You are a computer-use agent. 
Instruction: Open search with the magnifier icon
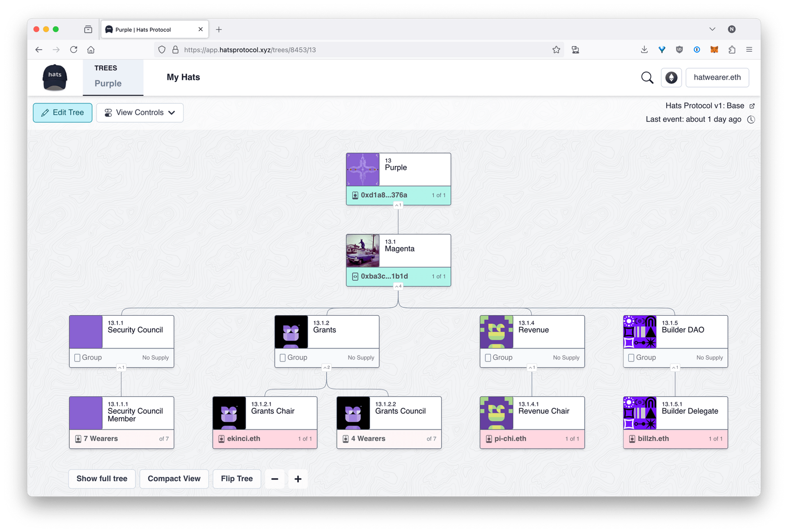tap(647, 77)
